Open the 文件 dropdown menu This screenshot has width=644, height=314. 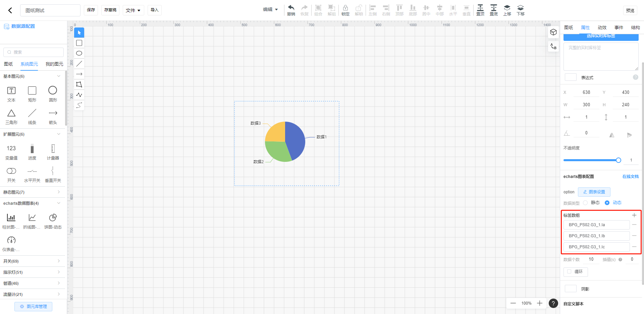coord(133,10)
